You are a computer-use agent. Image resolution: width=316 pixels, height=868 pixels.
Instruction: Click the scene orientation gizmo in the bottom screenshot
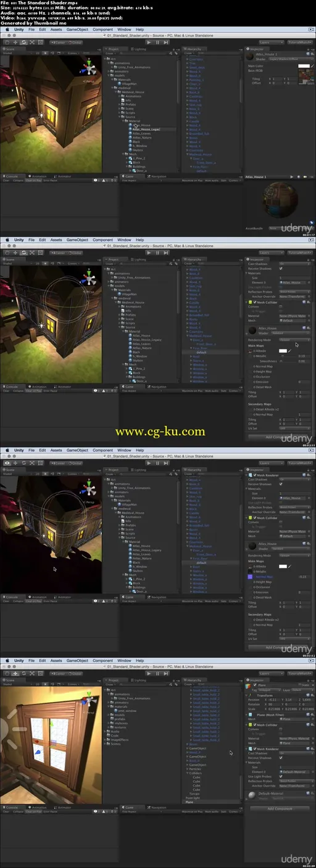pos(89,700)
